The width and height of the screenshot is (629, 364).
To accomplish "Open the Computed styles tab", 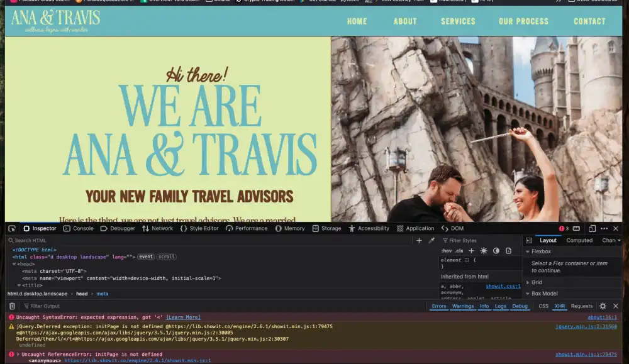I will 579,240.
